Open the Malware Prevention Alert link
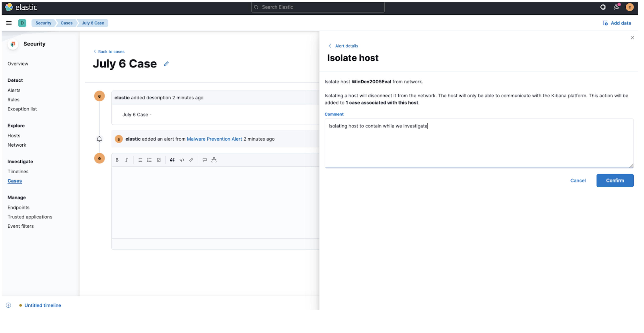The height and width of the screenshot is (333, 644). [214, 139]
